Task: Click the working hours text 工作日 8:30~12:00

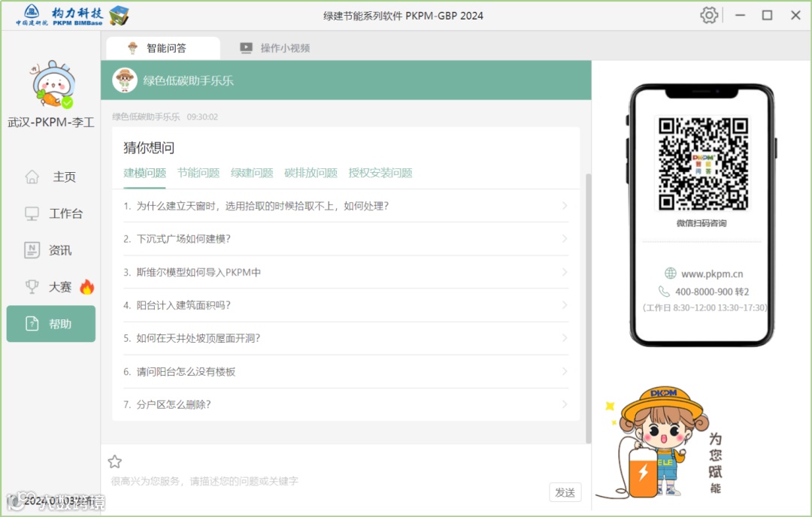Action: tap(704, 307)
